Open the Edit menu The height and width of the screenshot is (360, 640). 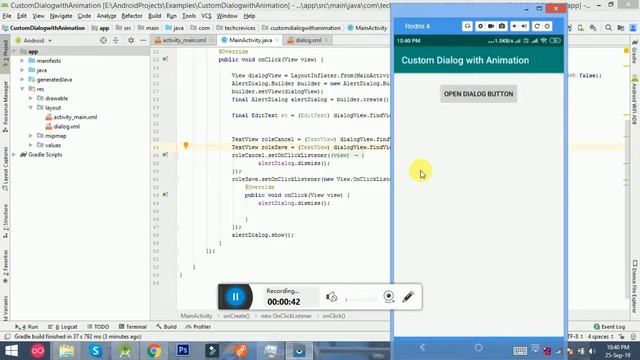click(22, 16)
